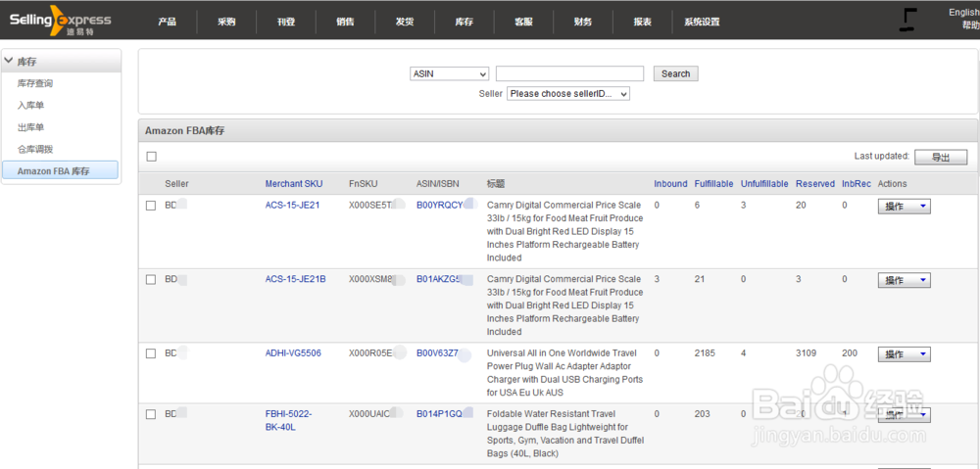Go to 入库单 in sidebar

point(30,106)
